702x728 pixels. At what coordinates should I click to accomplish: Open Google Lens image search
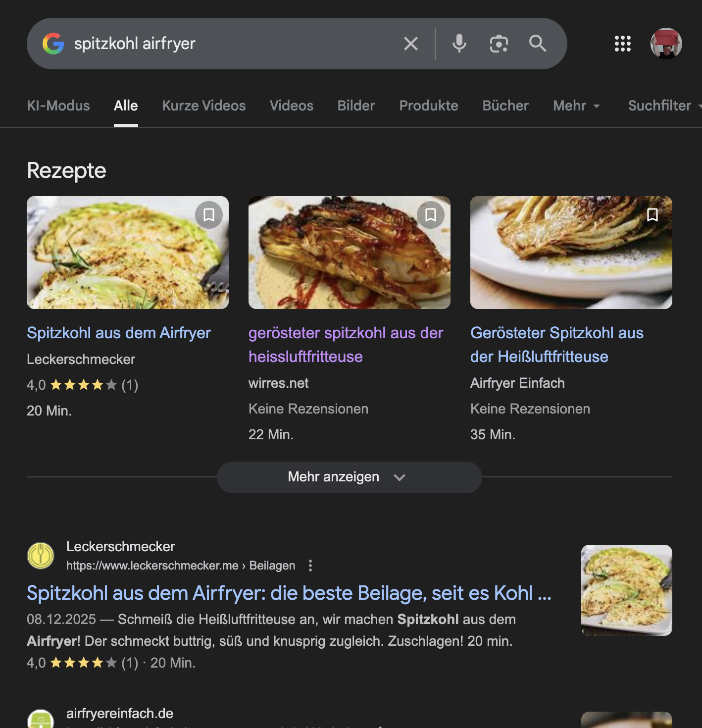point(499,44)
